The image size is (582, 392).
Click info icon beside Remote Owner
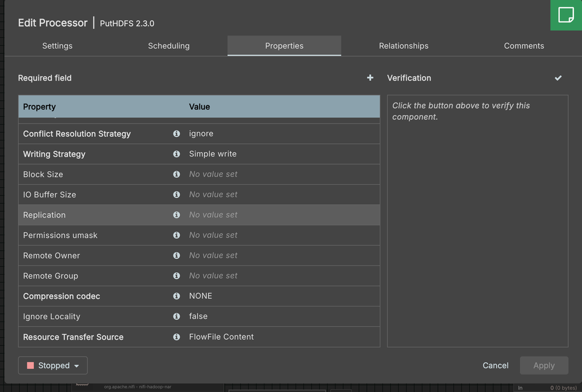[177, 255]
